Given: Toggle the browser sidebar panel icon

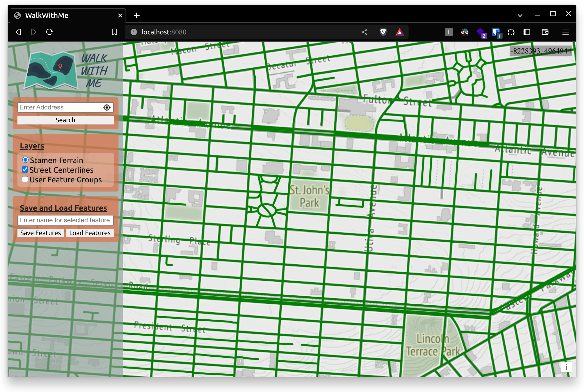Looking at the screenshot, I should click(527, 32).
